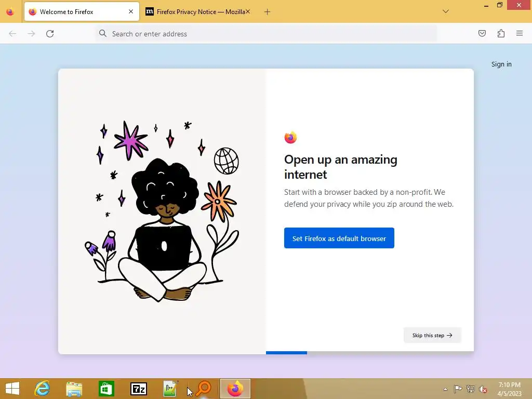The image size is (532, 399).
Task: Focus the Search or enter address bar
Action: coord(267,34)
